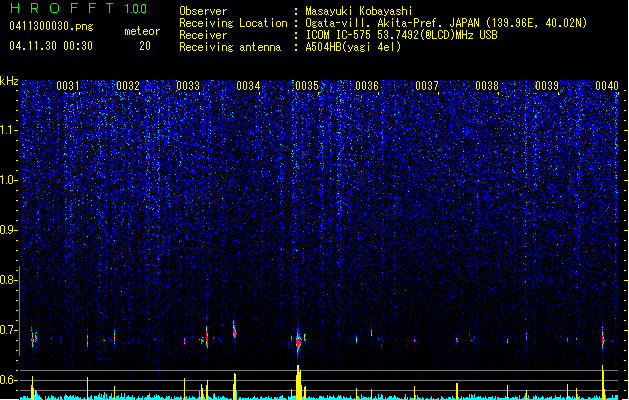This screenshot has height=400, width=629.
Task: Click the 0.6 kHz frequency axis label
Action: pyautogui.click(x=8, y=380)
